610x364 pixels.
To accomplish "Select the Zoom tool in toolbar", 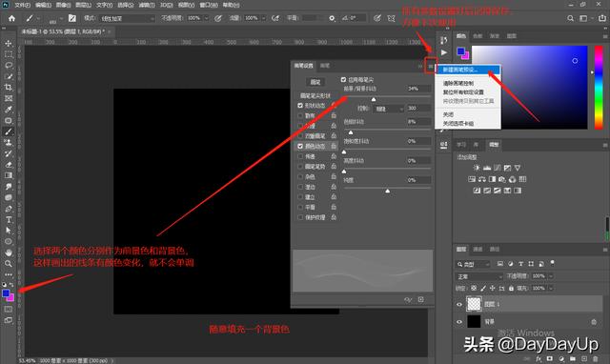I will (x=9, y=263).
